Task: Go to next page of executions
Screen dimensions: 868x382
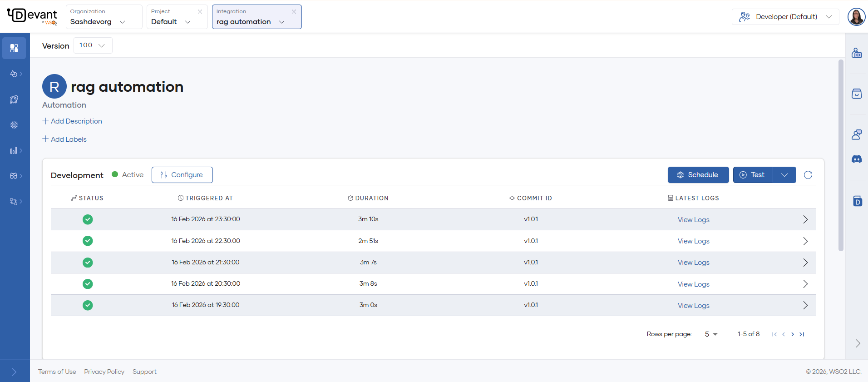Action: [793, 334]
